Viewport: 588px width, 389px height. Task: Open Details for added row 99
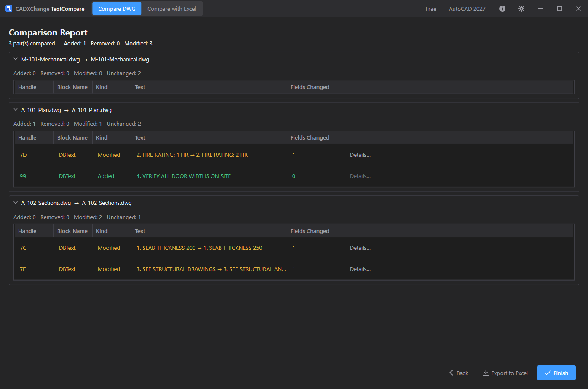click(360, 176)
